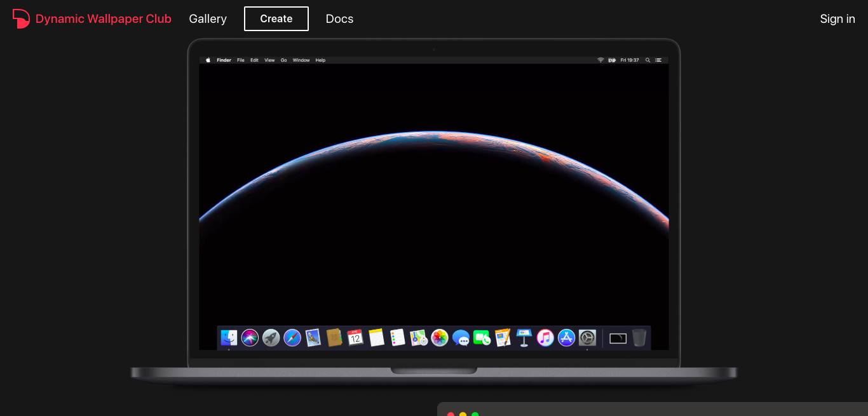
Task: Click the Launchpad rocket icon
Action: 271,337
